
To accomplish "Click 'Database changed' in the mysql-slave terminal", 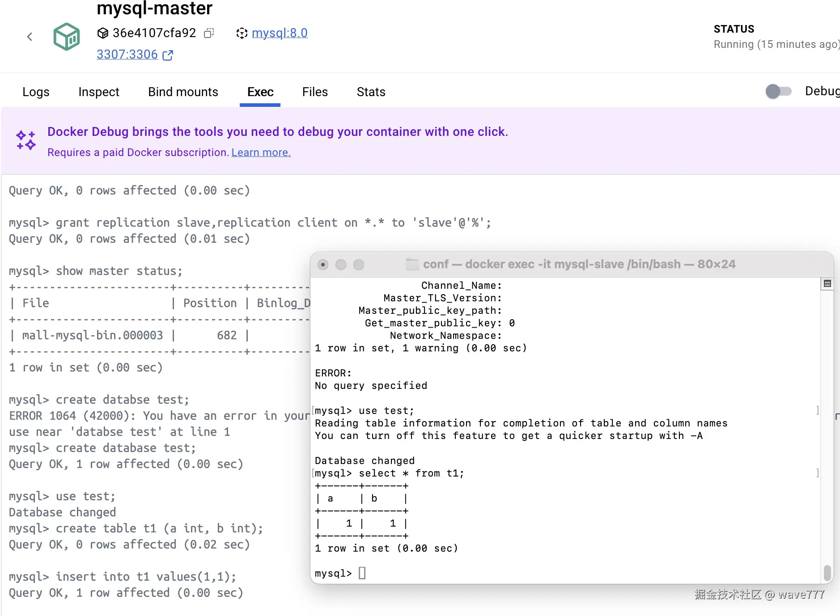I will (x=365, y=461).
